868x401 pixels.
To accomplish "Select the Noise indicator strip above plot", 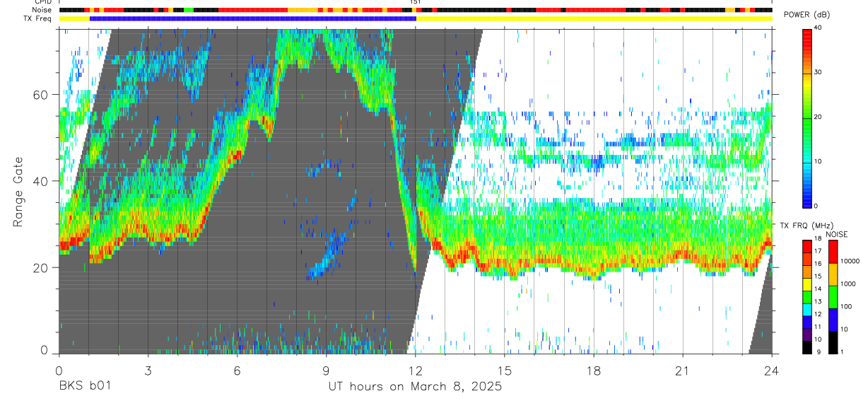I will 416,11.
